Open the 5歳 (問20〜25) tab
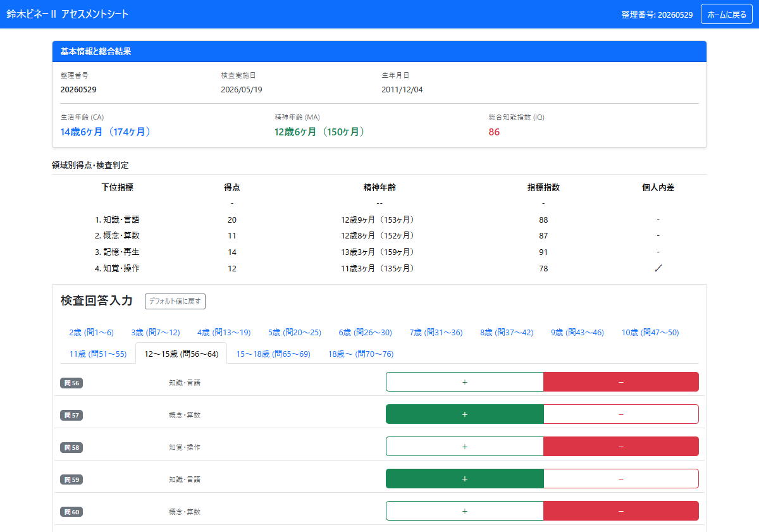This screenshot has height=532, width=759. pyautogui.click(x=295, y=332)
